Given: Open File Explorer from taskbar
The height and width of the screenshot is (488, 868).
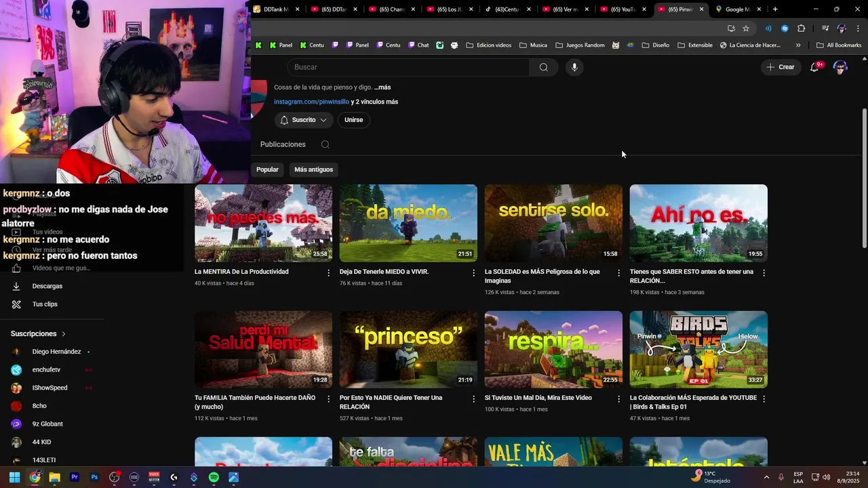Looking at the screenshot, I should (x=54, y=477).
